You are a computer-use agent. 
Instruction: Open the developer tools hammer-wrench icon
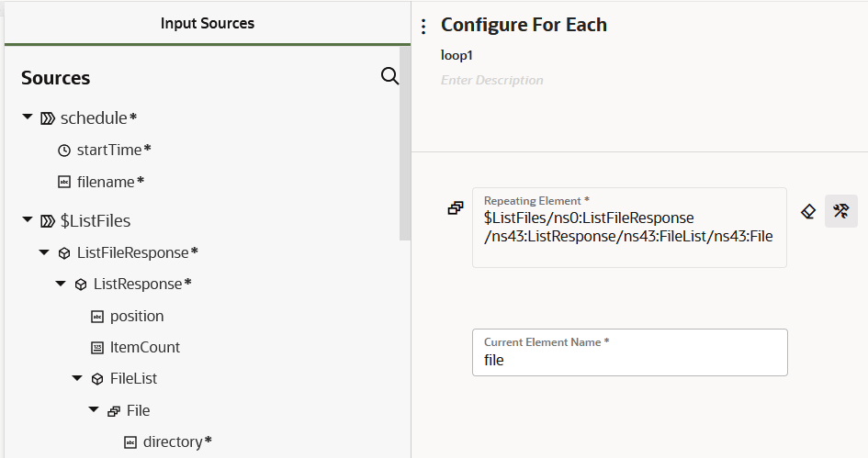[840, 211]
